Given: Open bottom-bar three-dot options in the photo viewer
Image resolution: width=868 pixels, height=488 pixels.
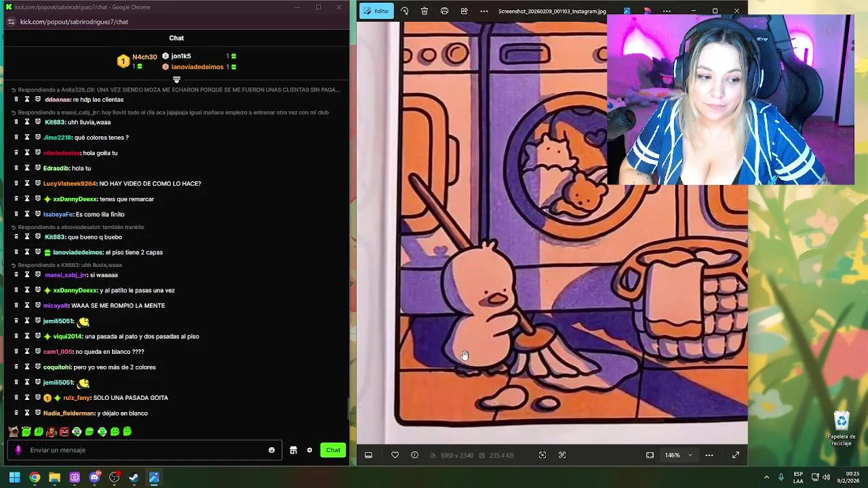Looking at the screenshot, I should pyautogui.click(x=709, y=455).
